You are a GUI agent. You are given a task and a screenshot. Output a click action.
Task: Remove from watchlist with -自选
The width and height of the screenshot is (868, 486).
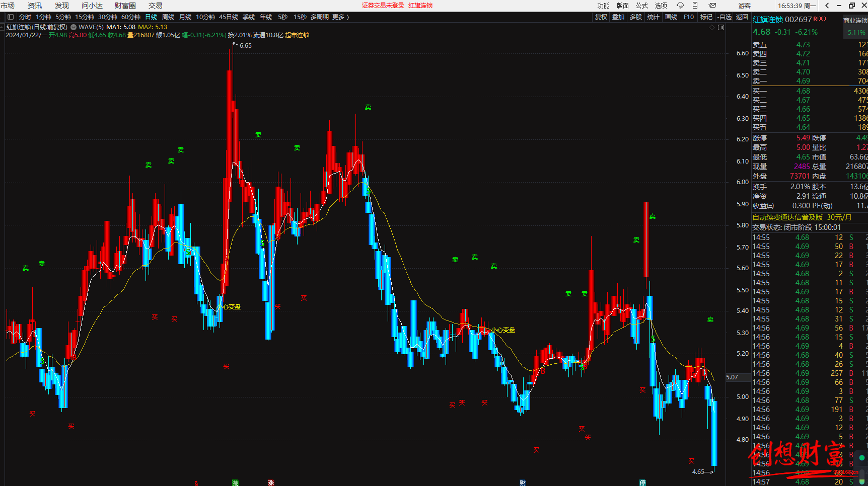(725, 17)
